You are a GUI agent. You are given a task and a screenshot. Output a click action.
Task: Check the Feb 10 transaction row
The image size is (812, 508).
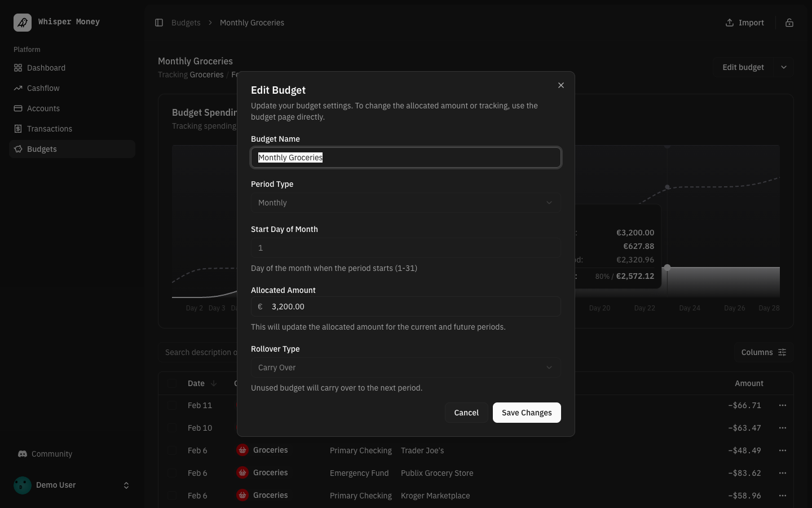pos(172,428)
